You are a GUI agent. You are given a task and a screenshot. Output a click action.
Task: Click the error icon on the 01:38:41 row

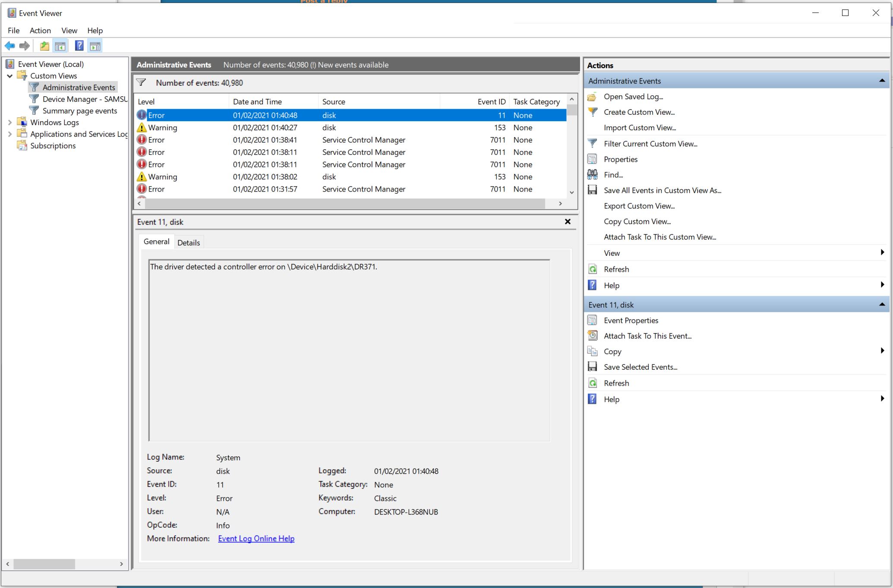coord(142,140)
